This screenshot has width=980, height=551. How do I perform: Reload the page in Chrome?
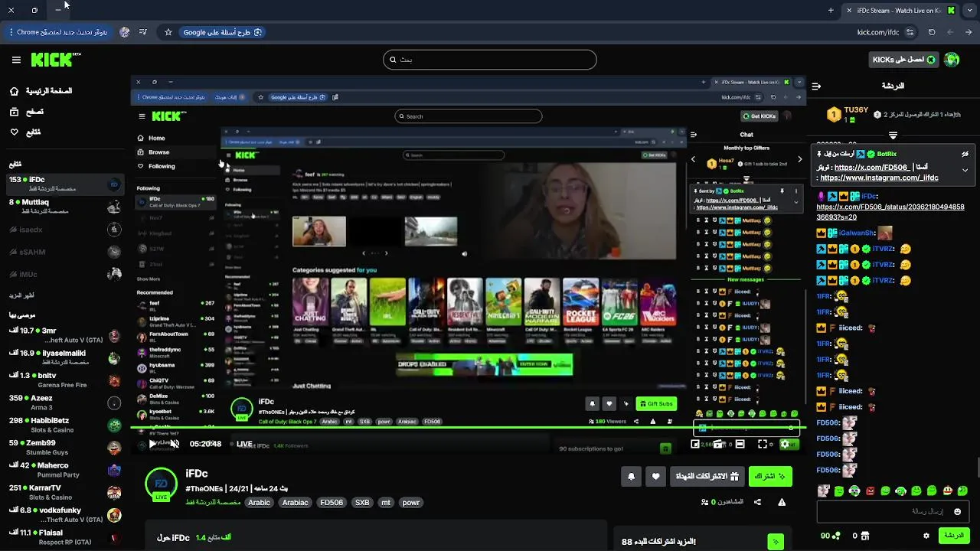pyautogui.click(x=932, y=32)
